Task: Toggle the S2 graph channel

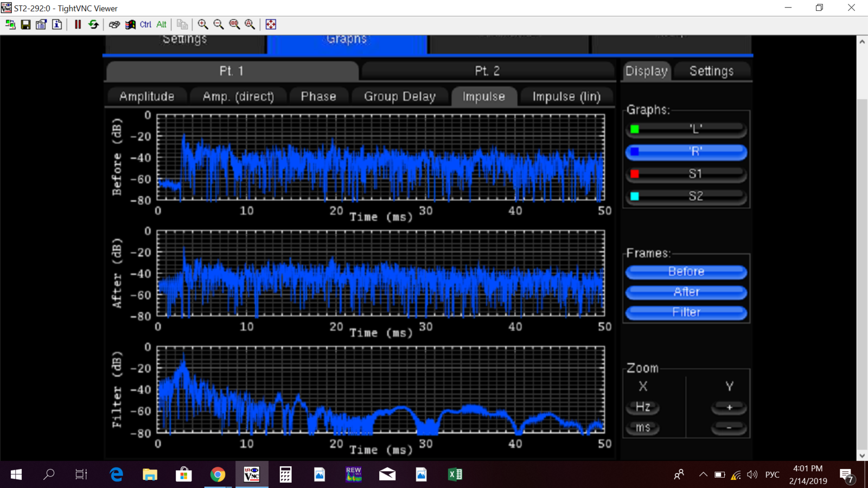Action: (x=686, y=196)
